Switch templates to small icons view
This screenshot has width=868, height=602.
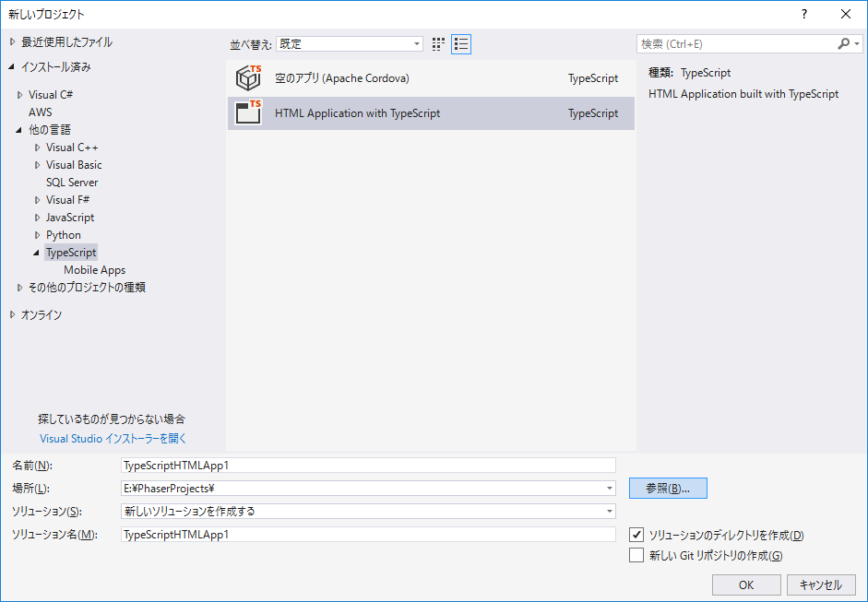[437, 43]
